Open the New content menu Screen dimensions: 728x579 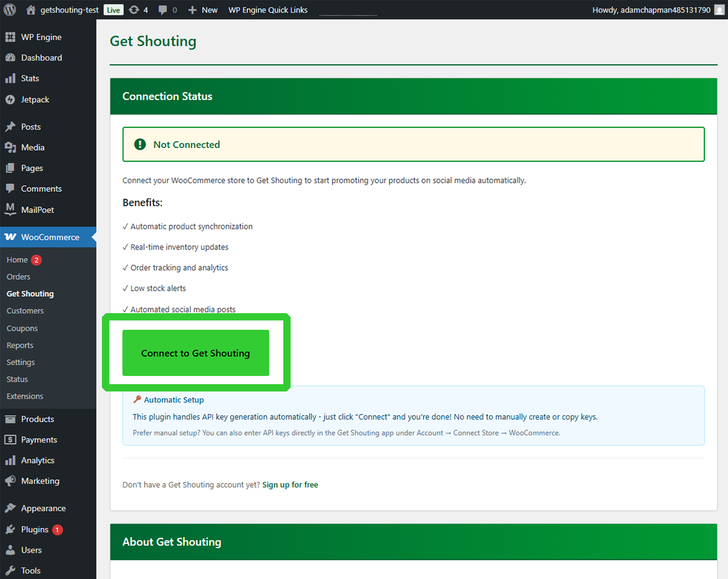click(x=202, y=9)
